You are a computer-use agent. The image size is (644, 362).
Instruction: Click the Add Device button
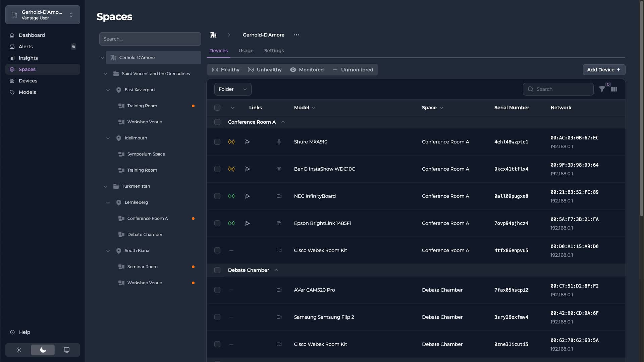[x=604, y=70]
